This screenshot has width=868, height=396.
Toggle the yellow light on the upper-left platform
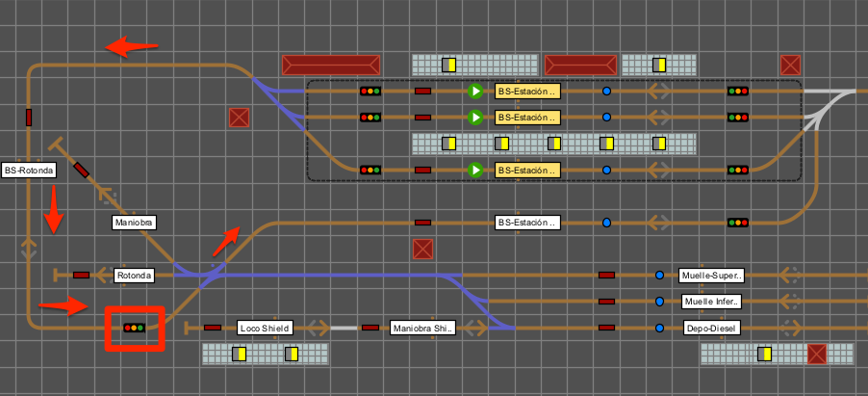point(449,65)
